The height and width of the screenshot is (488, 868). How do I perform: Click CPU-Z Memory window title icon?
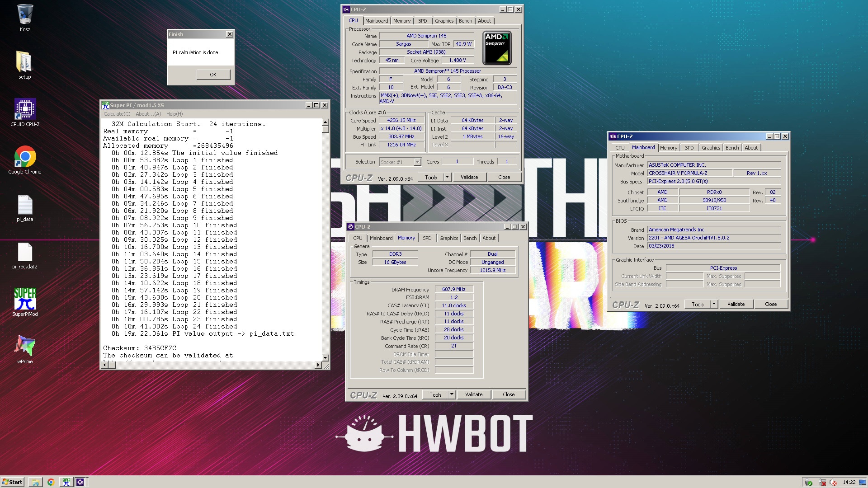coord(351,227)
